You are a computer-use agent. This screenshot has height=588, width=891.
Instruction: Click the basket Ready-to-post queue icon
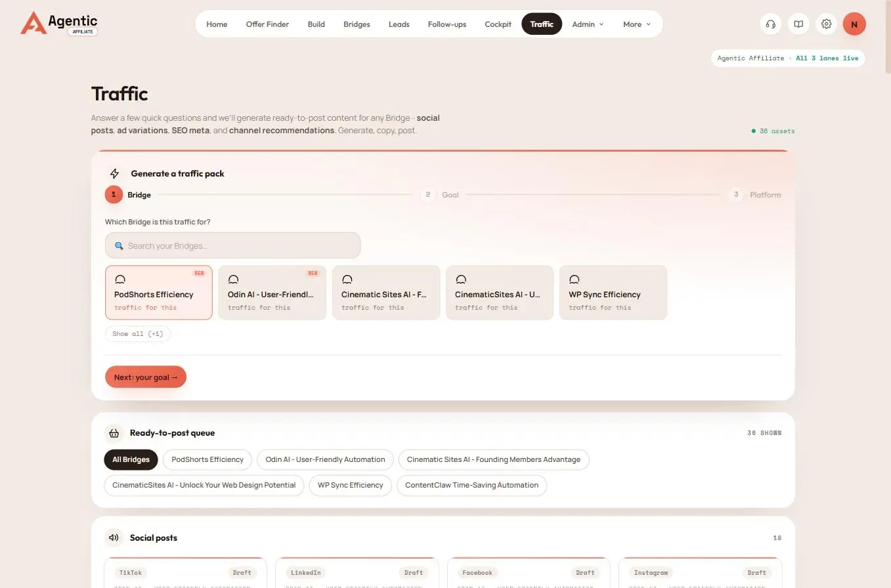click(114, 433)
